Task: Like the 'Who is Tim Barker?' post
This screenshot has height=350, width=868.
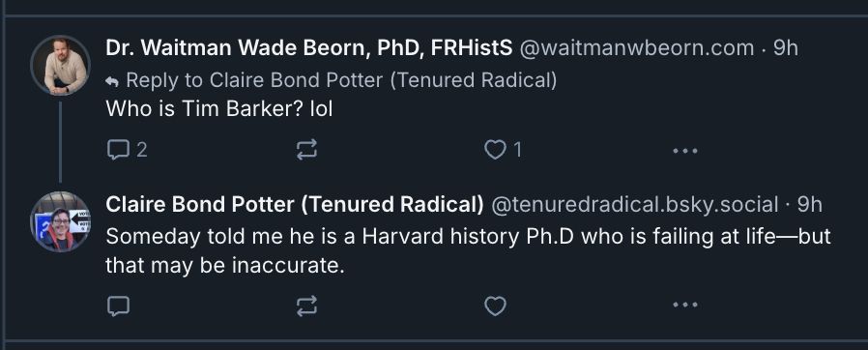Action: click(495, 150)
